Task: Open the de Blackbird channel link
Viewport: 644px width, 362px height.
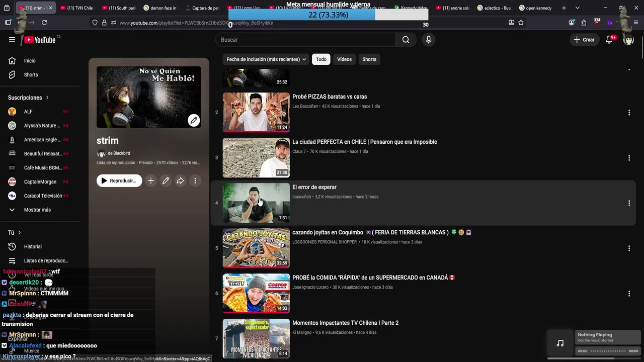Action: click(x=119, y=153)
